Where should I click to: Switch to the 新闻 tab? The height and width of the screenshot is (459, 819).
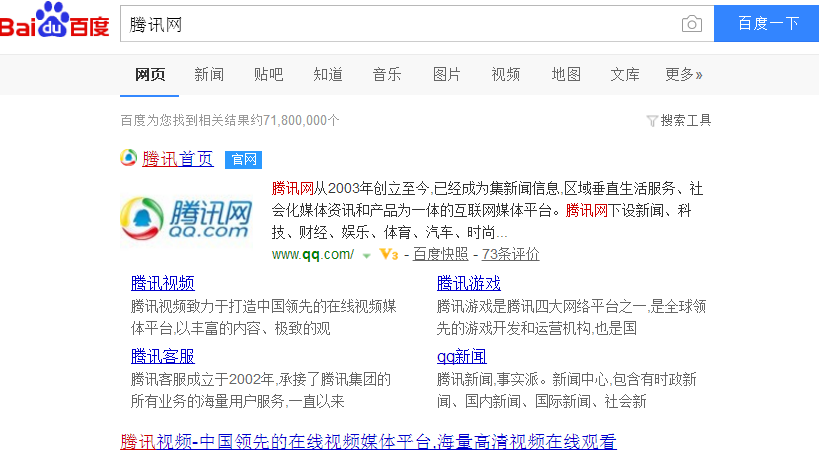click(209, 75)
